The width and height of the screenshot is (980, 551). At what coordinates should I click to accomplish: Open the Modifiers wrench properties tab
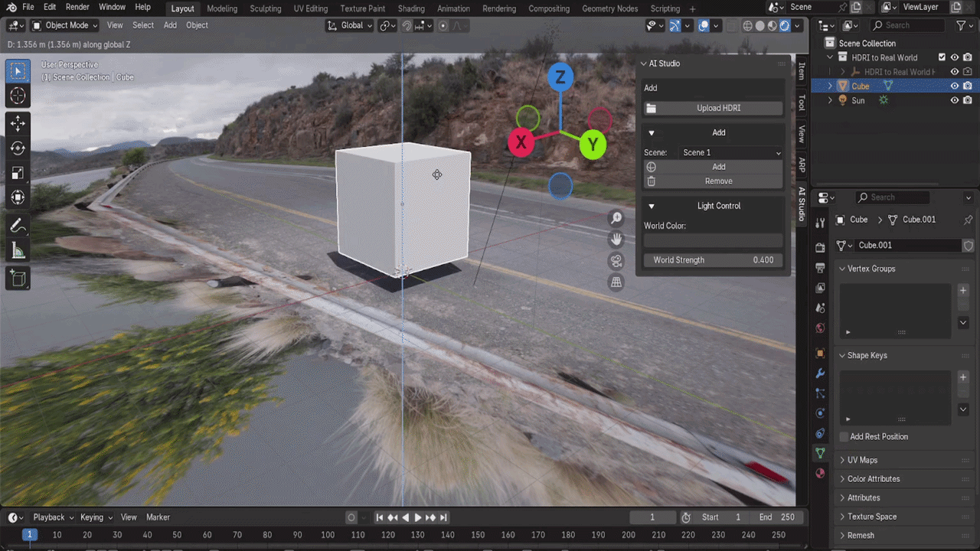[x=820, y=373]
